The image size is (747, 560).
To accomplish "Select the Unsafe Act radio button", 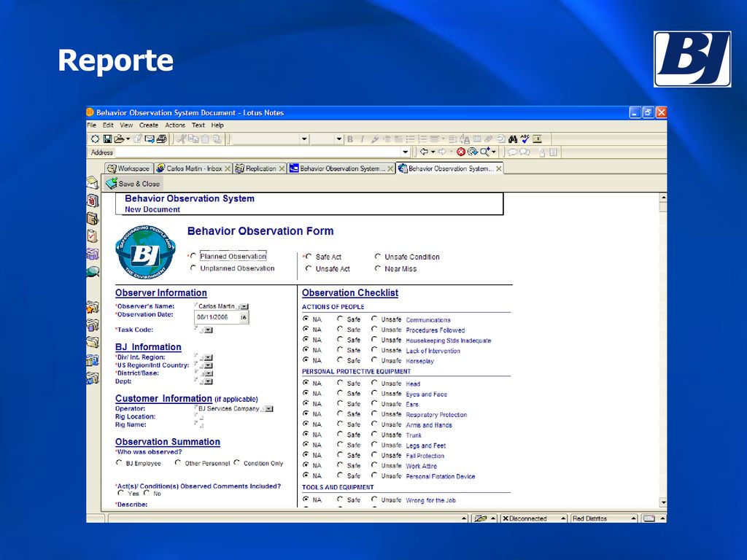I will [309, 268].
